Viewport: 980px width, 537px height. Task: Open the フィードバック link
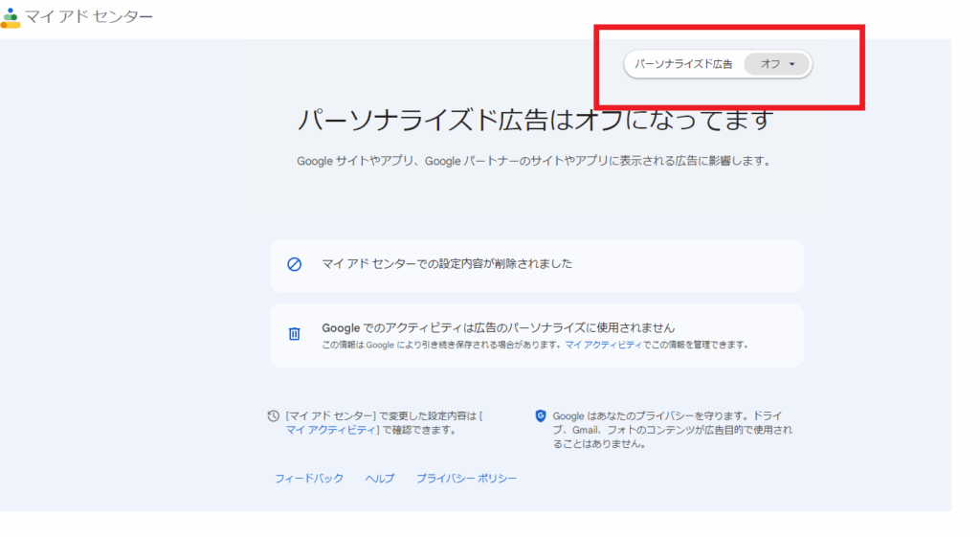[x=309, y=479]
